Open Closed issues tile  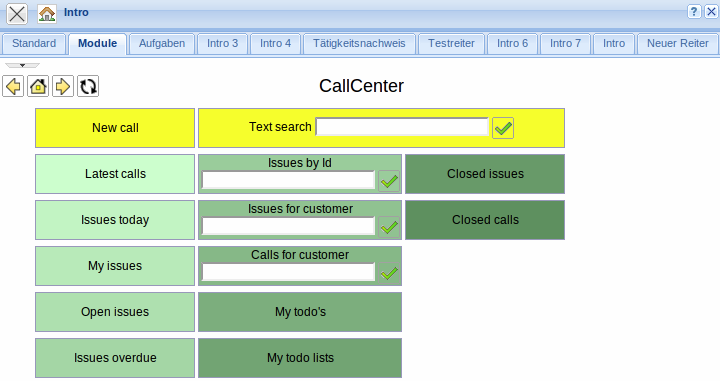pos(485,174)
